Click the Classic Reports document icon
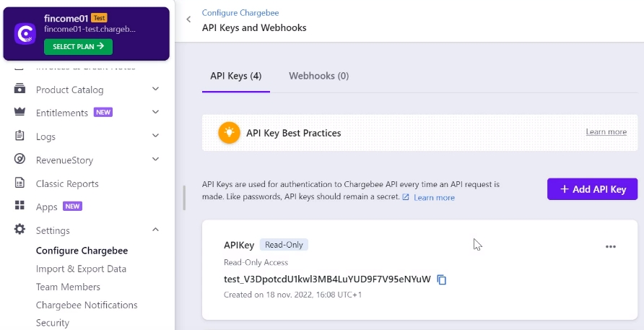The width and height of the screenshot is (644, 330). point(19,183)
